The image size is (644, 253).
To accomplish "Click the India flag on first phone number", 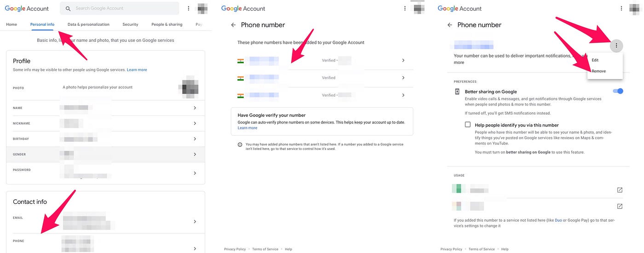I will 241,60.
